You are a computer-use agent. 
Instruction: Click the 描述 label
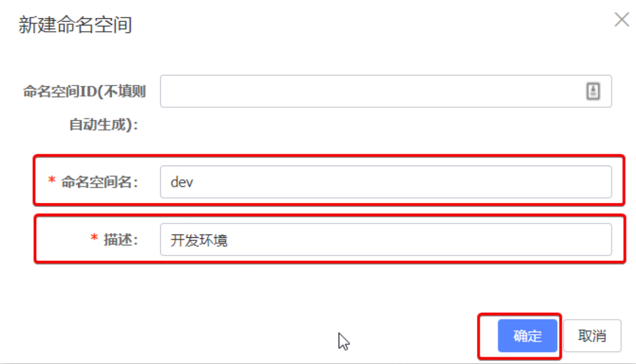121,239
